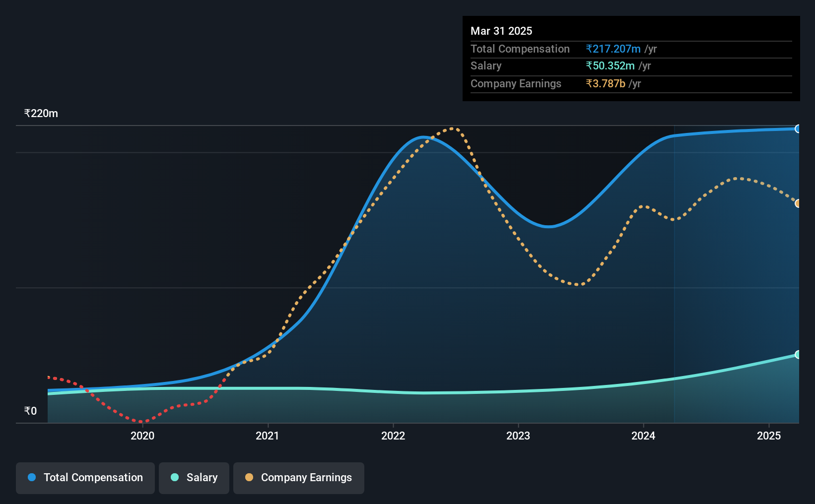This screenshot has height=504, width=815.
Task: Click the ₹0 y-axis label
Action: click(30, 411)
